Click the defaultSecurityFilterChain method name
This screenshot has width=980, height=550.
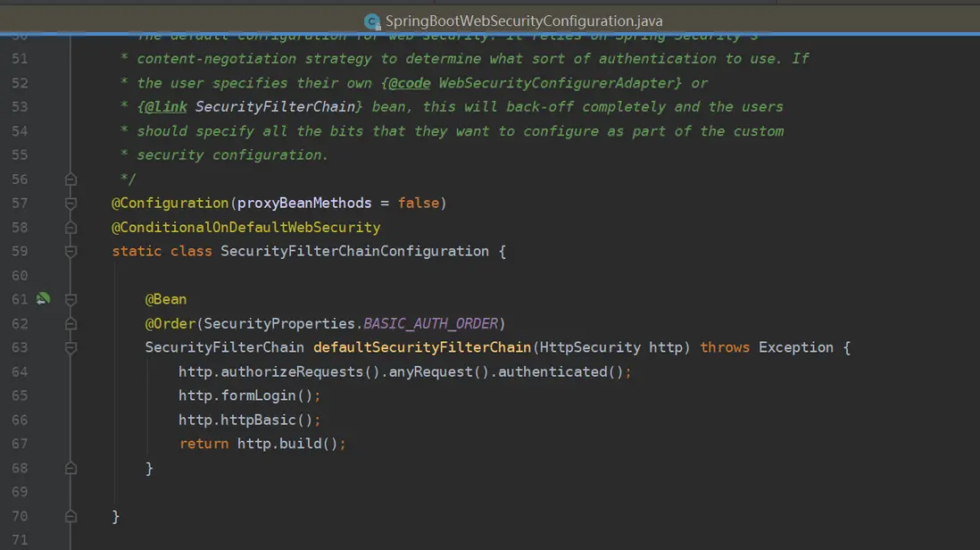[422, 347]
